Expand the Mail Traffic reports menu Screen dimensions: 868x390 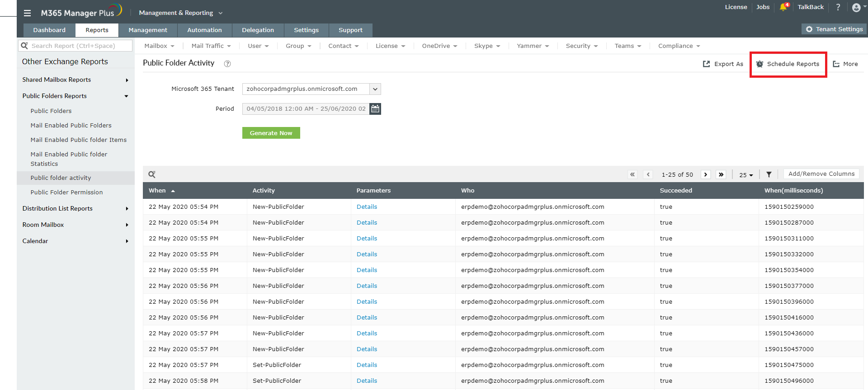coord(211,46)
